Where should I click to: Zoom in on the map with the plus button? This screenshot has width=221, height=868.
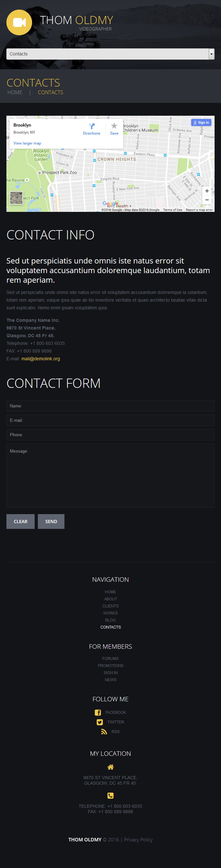207,191
